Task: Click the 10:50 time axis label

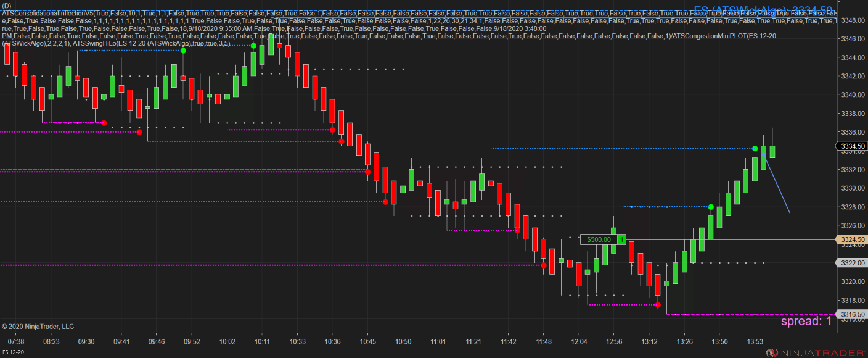Action: [403, 341]
